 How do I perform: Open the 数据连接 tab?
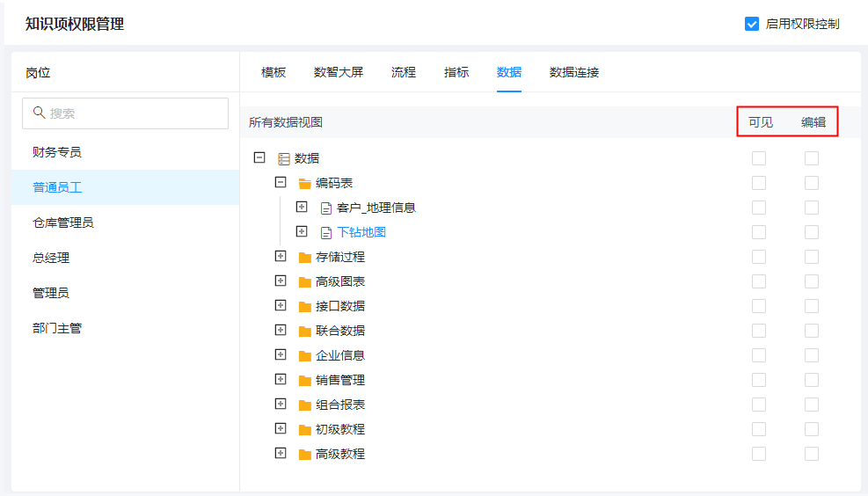(x=574, y=72)
